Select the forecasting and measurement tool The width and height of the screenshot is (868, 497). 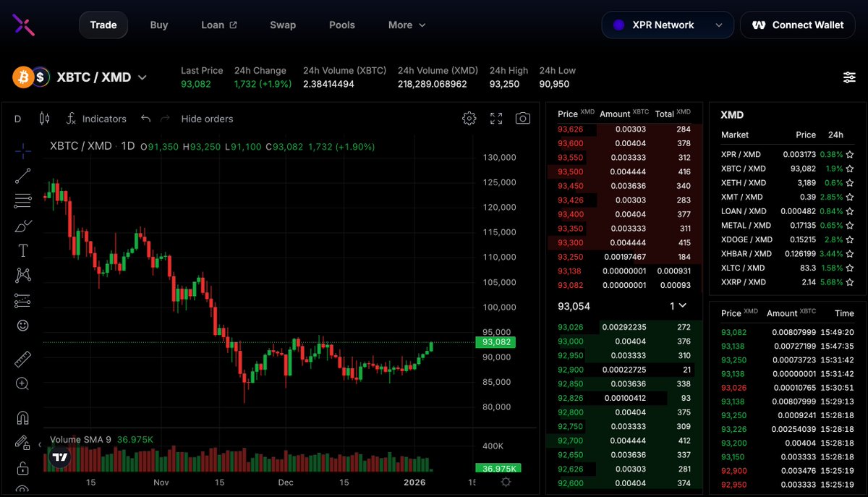[x=22, y=300]
